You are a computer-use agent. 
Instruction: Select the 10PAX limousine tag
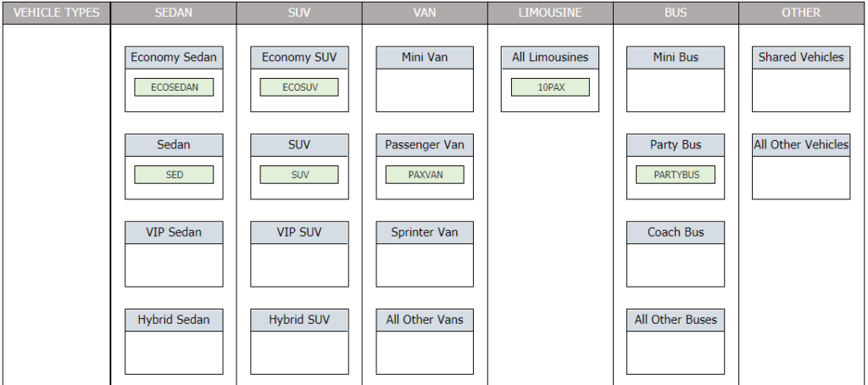point(550,87)
